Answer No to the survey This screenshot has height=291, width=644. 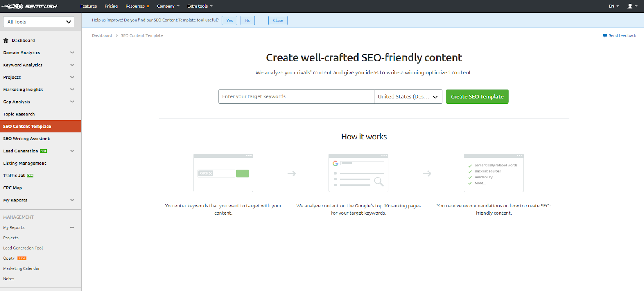pyautogui.click(x=248, y=20)
